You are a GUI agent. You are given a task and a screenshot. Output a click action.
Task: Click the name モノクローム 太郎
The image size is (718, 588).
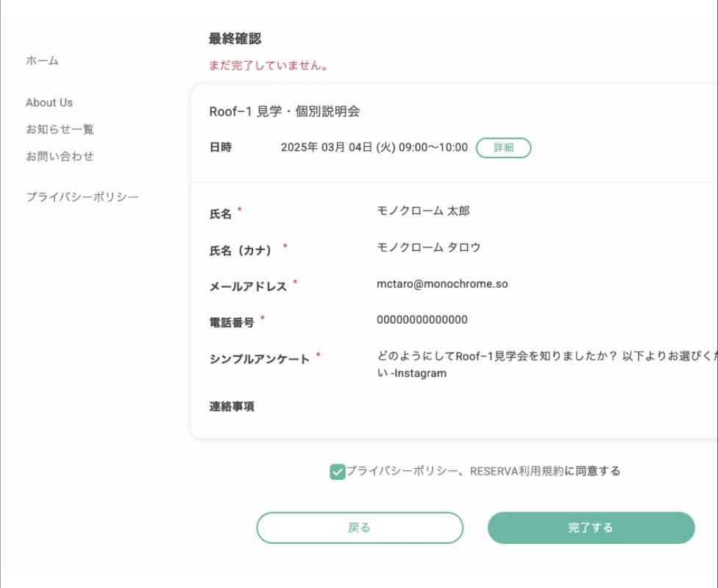click(x=423, y=211)
